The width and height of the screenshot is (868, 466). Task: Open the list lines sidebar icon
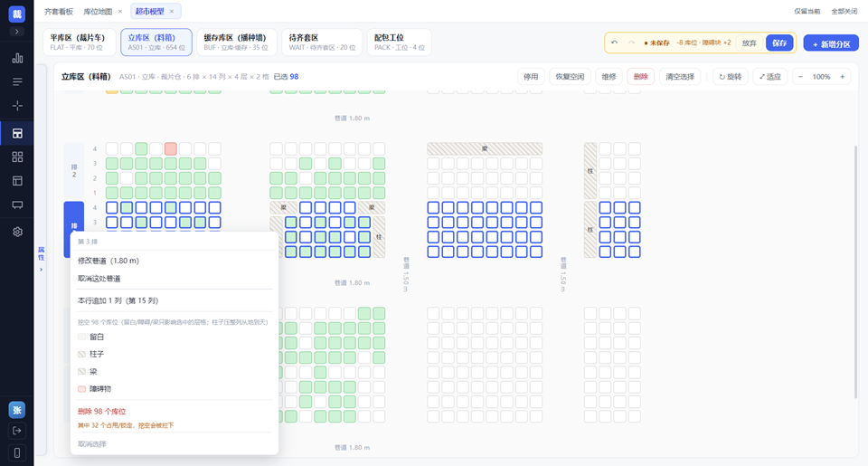click(x=17, y=81)
